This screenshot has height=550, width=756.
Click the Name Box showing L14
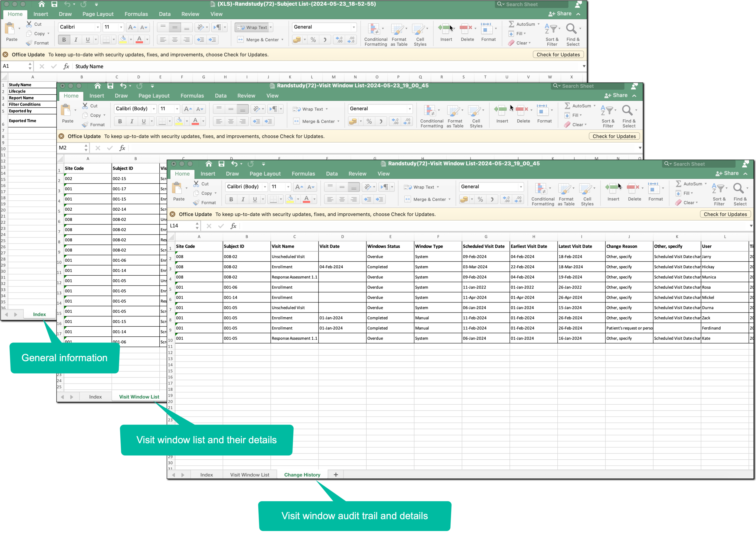[x=182, y=226]
